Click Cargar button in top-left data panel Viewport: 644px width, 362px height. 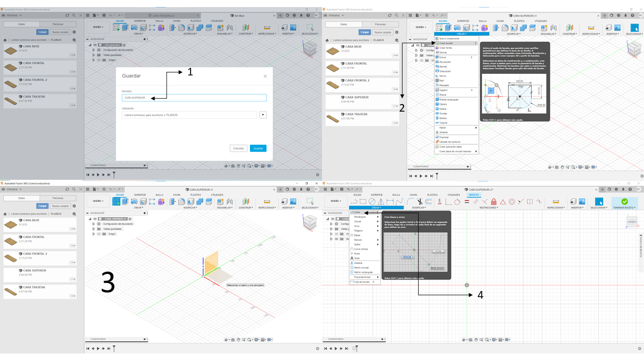coord(42,32)
